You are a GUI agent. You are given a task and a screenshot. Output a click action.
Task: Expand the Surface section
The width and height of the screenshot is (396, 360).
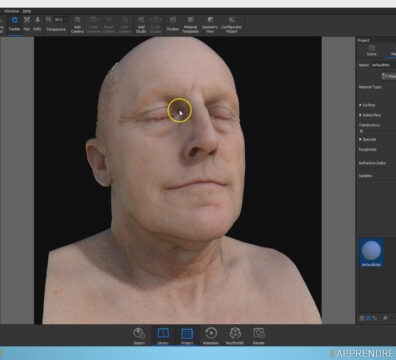click(x=367, y=105)
